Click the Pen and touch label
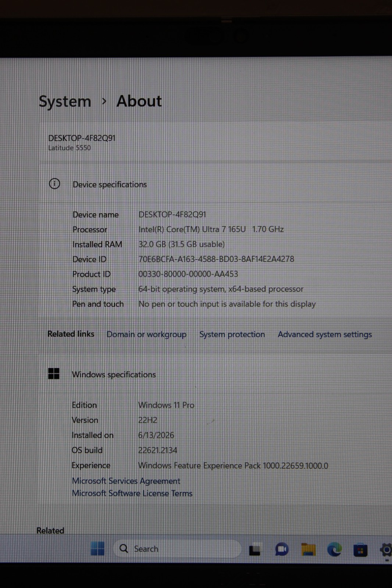 [98, 304]
